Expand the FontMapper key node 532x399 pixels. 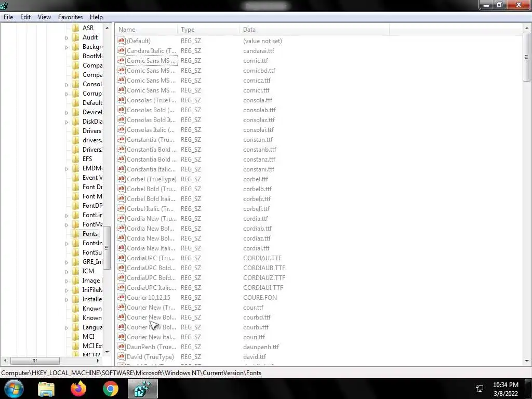pos(67,224)
